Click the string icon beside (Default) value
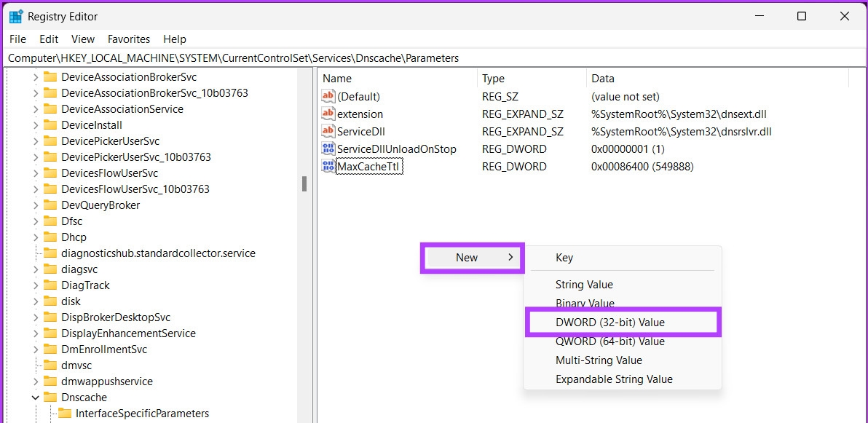The height and width of the screenshot is (423, 868). pos(328,96)
